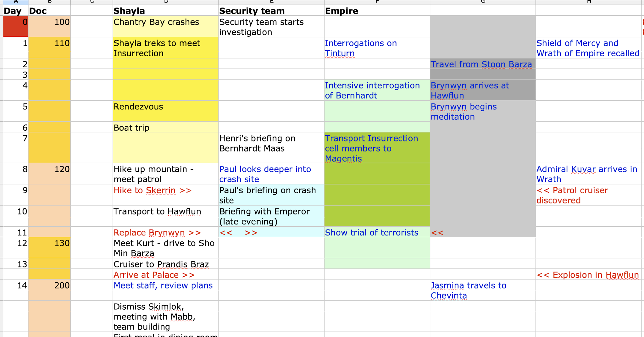Select 'Travel from Stoon Barza' cell

coord(483,64)
